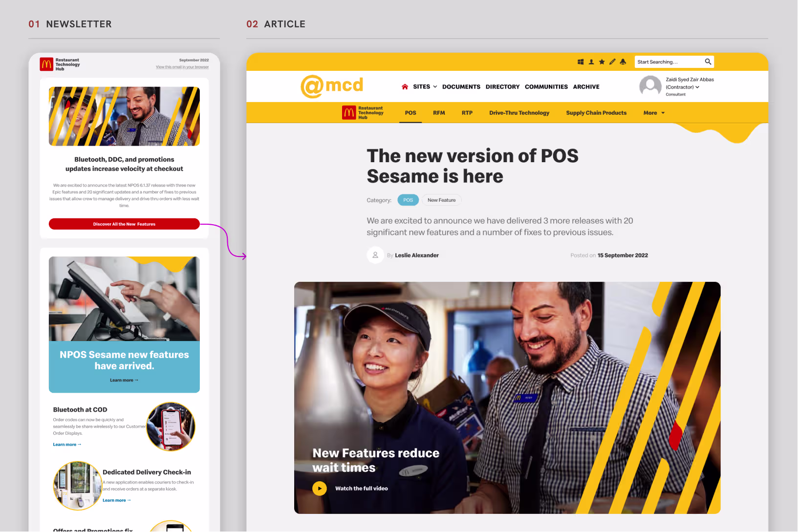Click the Dedicated Delivery Check-in kiosk thumbnail
The height and width of the screenshot is (532, 798).
pos(78,486)
